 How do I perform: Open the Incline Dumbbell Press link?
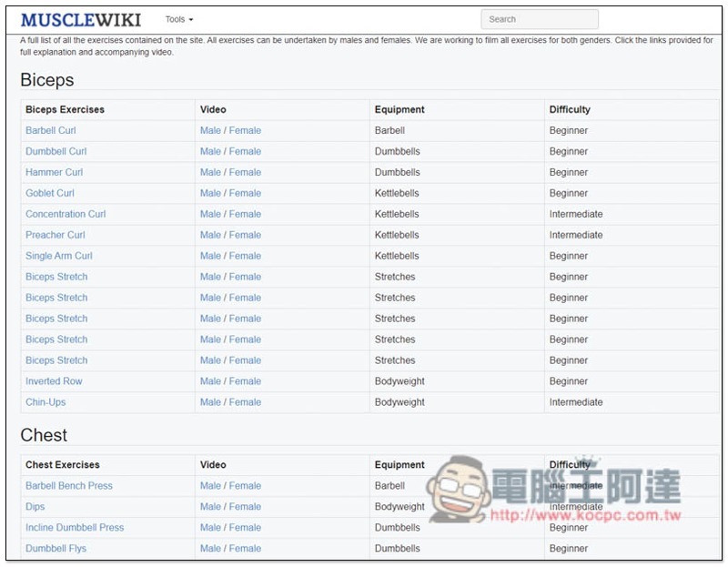tap(75, 528)
